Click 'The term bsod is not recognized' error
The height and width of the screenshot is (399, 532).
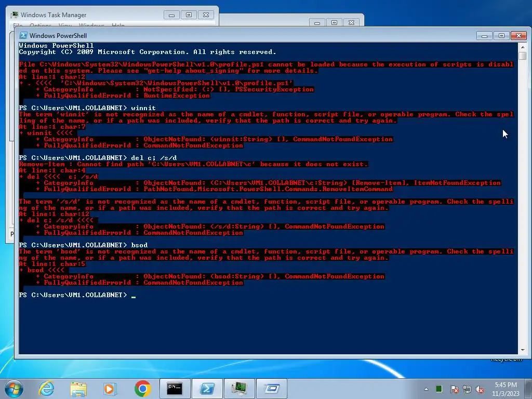(267, 255)
